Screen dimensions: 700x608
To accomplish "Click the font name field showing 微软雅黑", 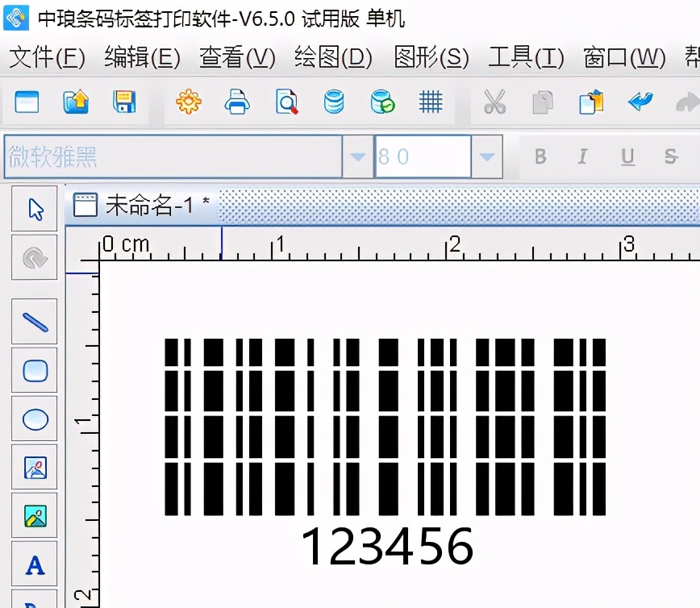I will click(173, 156).
